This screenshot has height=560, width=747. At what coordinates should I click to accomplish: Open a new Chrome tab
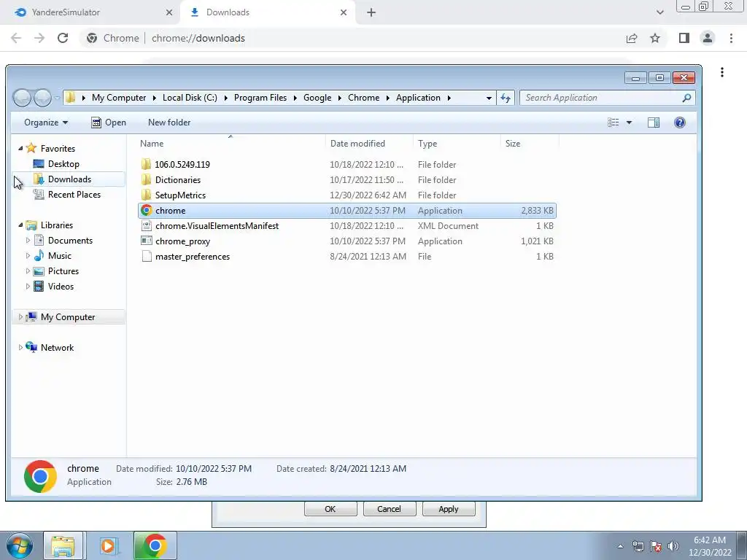pyautogui.click(x=371, y=12)
